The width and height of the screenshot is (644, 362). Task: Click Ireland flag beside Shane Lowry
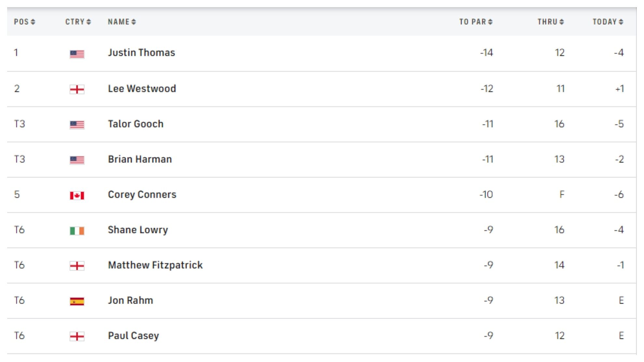[77, 231]
